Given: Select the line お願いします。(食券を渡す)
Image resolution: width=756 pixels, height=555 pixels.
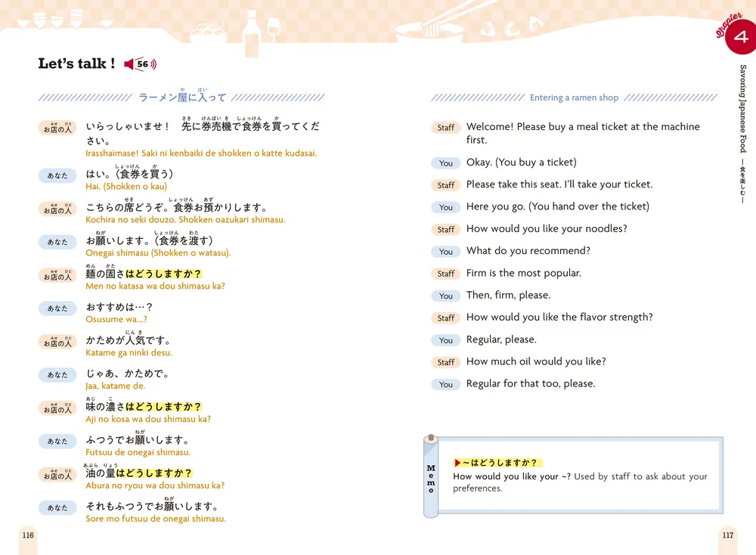Looking at the screenshot, I should 149,240.
